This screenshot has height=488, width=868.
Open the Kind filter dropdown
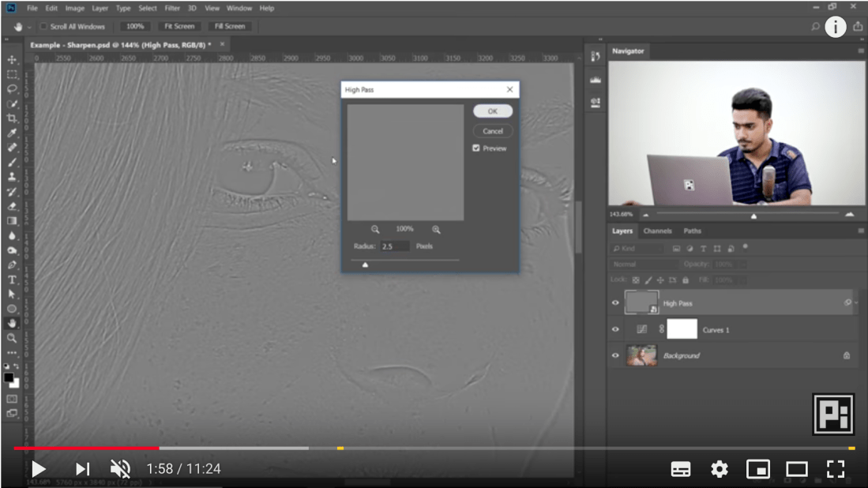click(637, 248)
